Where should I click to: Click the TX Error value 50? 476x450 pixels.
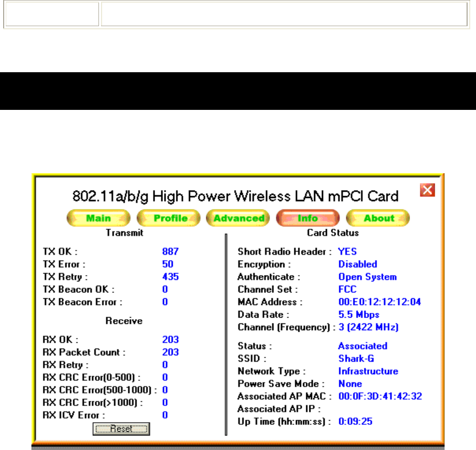tap(168, 264)
